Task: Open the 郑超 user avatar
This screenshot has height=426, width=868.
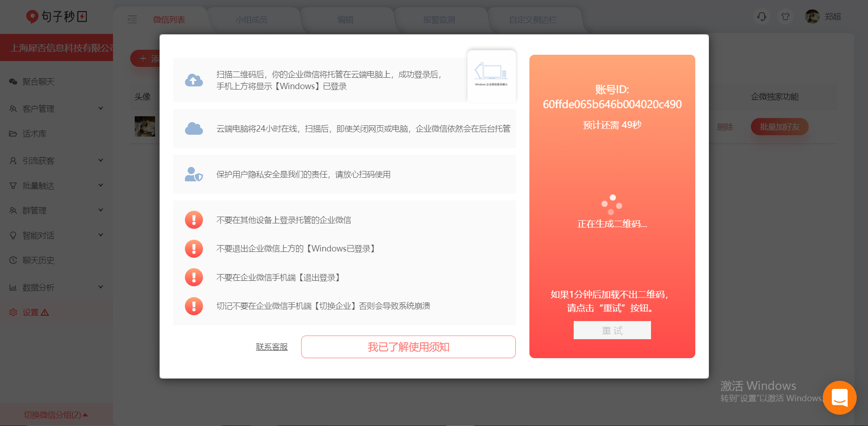Action: [x=812, y=17]
